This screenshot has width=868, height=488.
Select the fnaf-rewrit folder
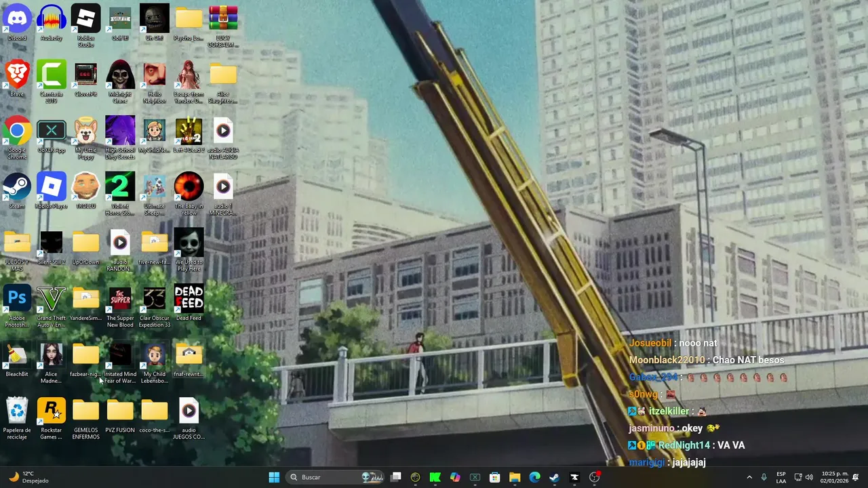[x=189, y=359]
